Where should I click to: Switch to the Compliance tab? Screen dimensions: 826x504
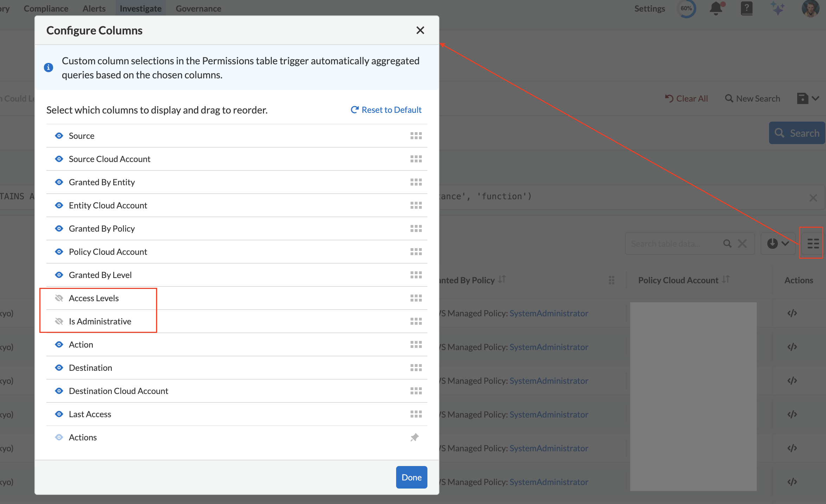click(46, 8)
